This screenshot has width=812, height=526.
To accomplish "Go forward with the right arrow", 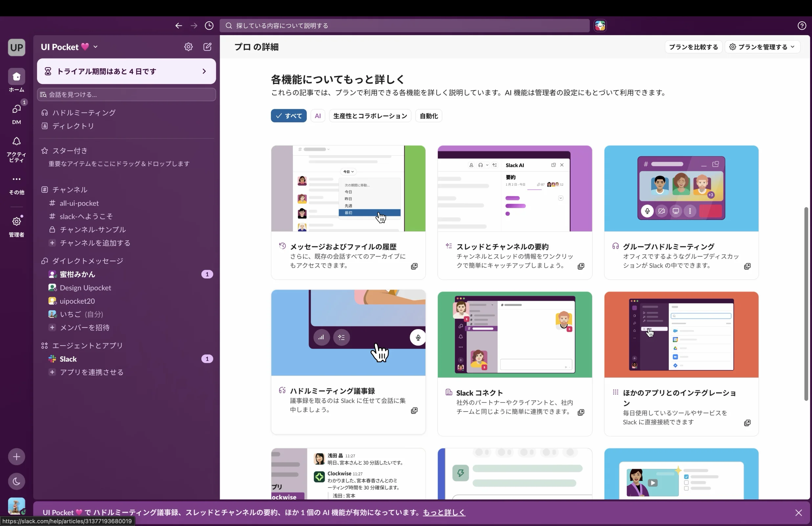I will tap(194, 26).
